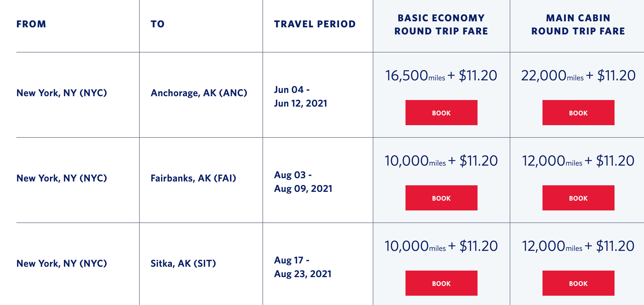Book Basic Economy fare to Sitka
This screenshot has width=644, height=305.
pos(441,283)
